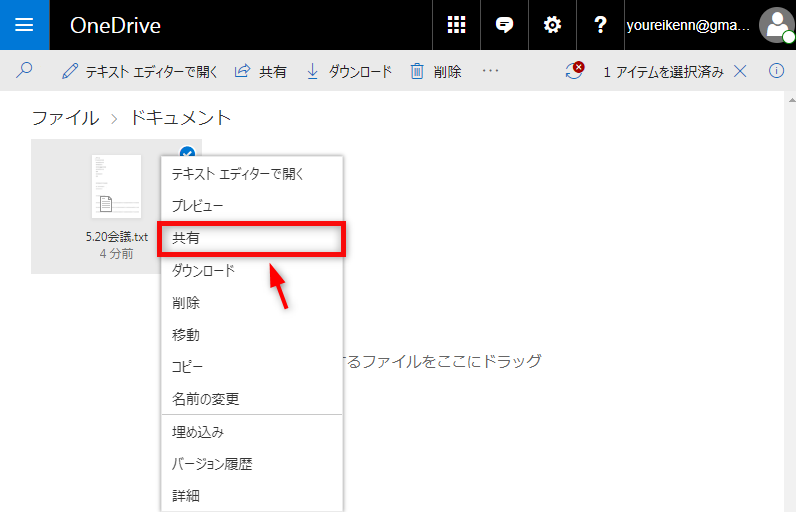The image size is (796, 512).
Task: Choose 詳細 in the context menu
Action: coord(252,496)
